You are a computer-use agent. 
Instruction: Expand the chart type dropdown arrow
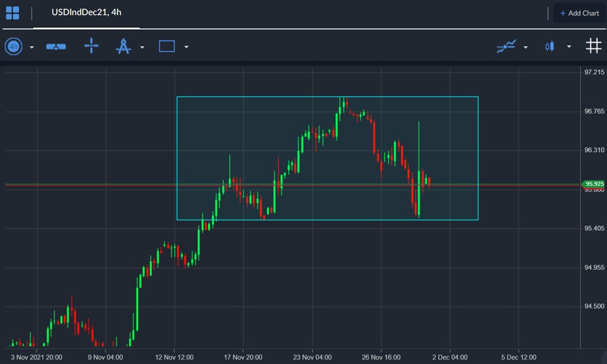click(569, 47)
